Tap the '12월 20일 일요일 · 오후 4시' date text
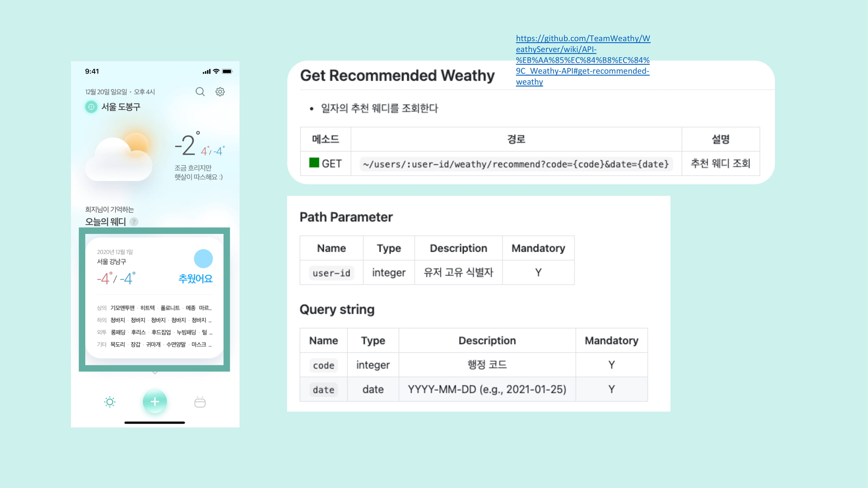 click(x=120, y=92)
